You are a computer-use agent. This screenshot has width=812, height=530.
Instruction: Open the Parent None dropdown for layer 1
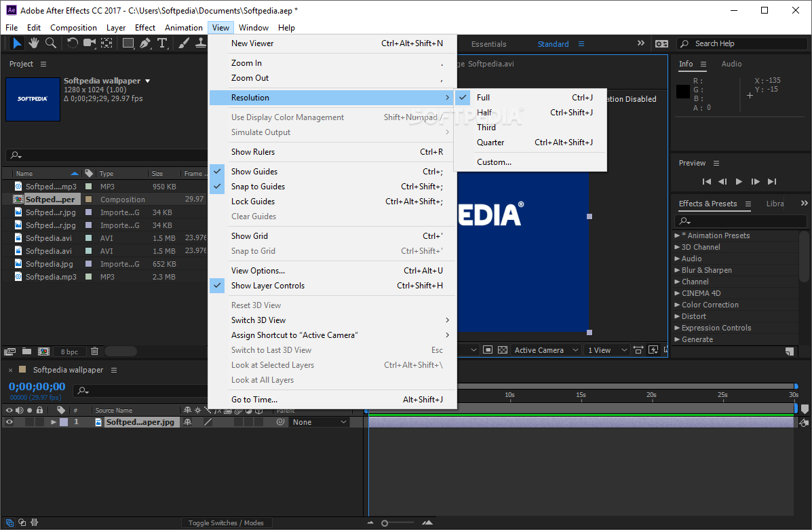pos(319,422)
